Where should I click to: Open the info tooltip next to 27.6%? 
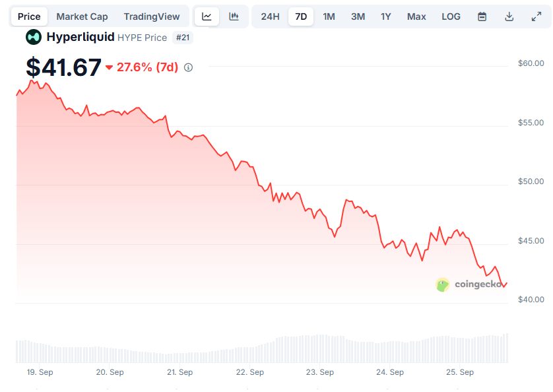(187, 67)
